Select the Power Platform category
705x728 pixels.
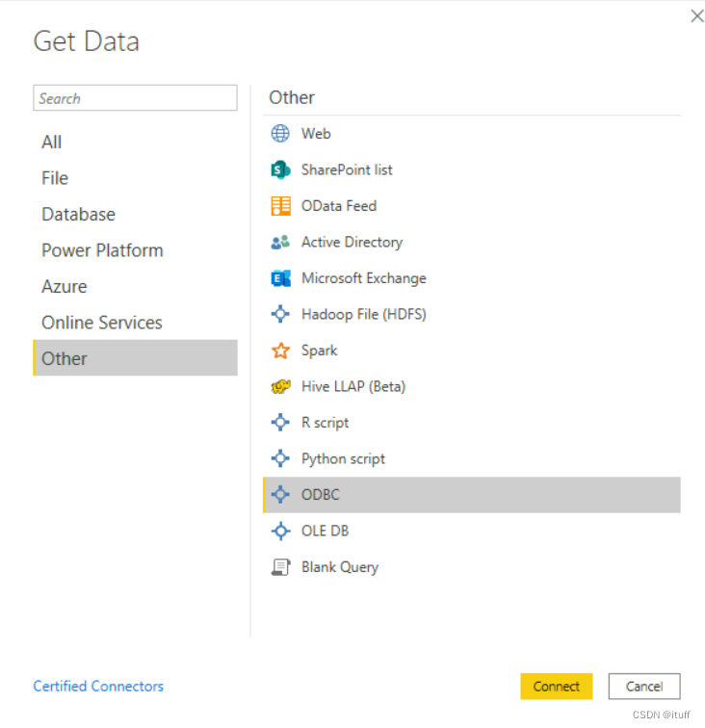135,250
